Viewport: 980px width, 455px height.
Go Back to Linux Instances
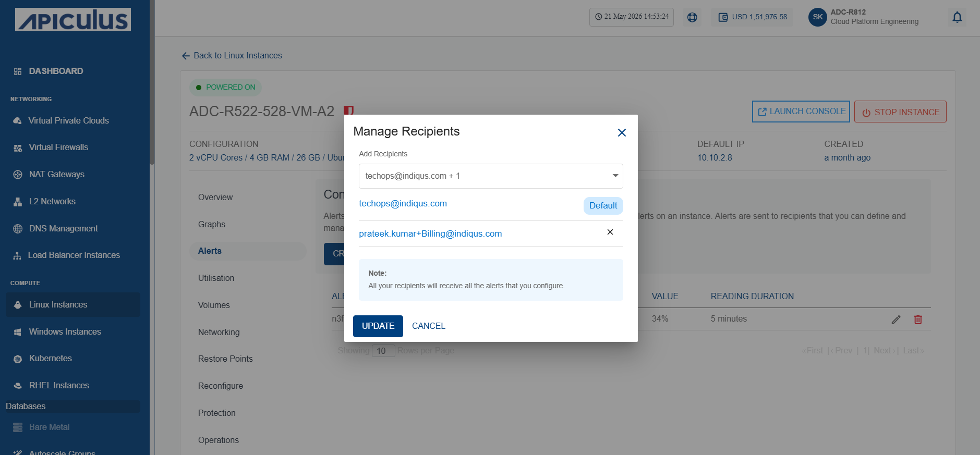[x=232, y=56]
